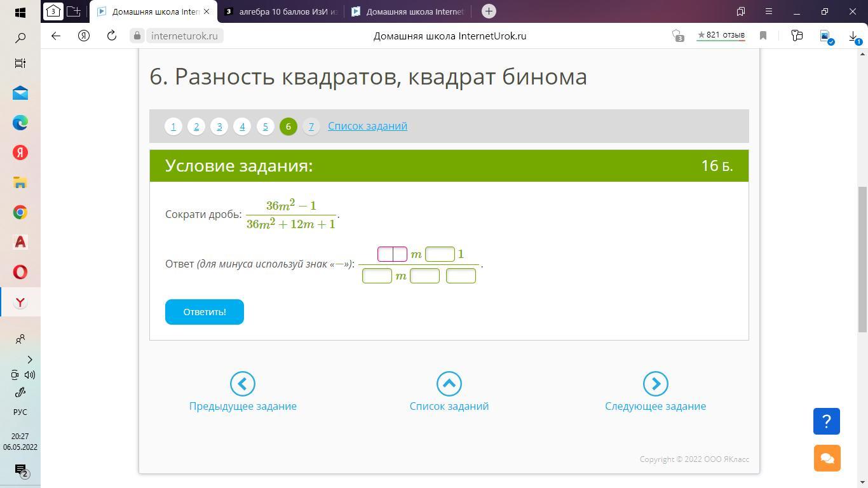The height and width of the screenshot is (488, 868).
Task: Go to Предыдущее задание
Action: (243, 392)
